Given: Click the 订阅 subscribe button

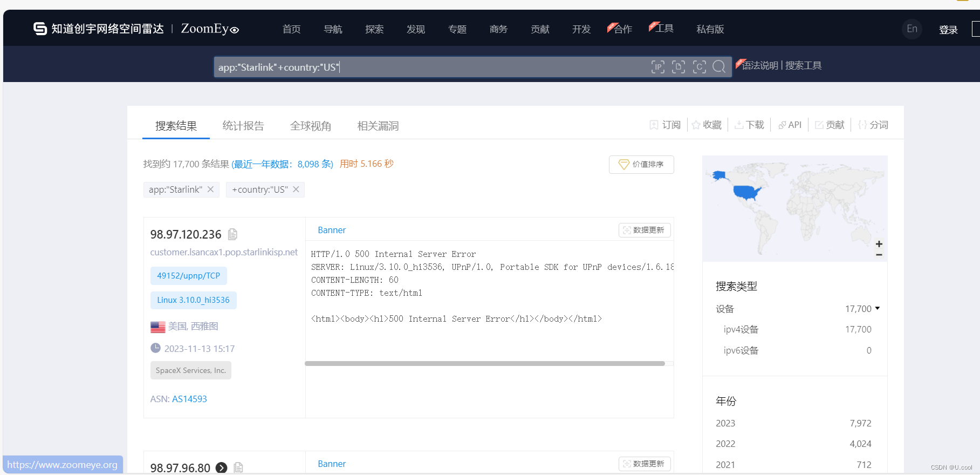Looking at the screenshot, I should tap(665, 125).
